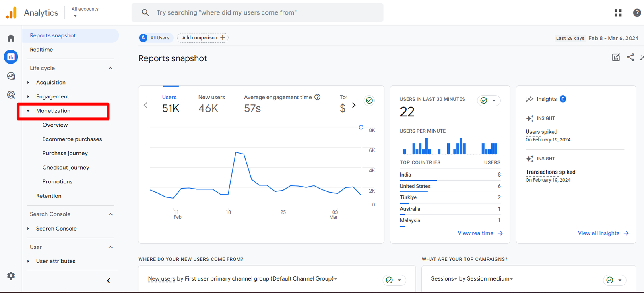Expand the Search Console child item
The image size is (644, 293).
[28, 229]
